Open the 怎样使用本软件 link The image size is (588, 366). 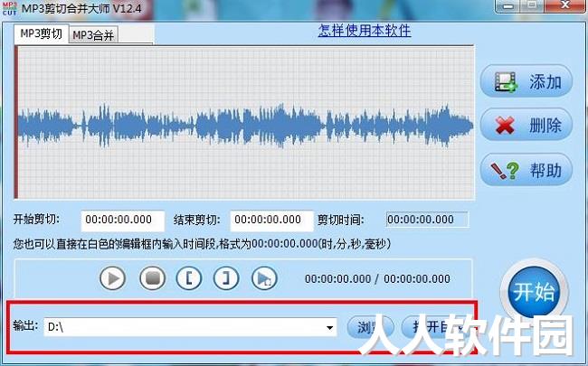365,31
